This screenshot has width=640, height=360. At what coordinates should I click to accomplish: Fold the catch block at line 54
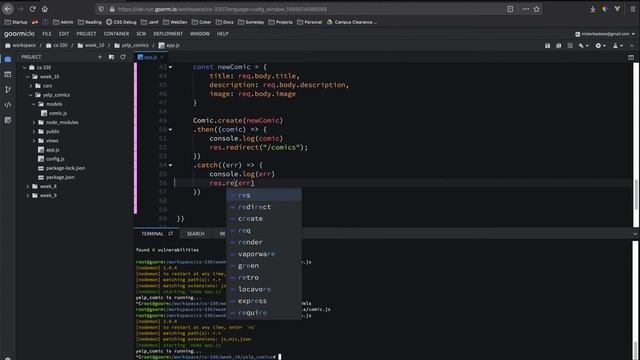point(170,165)
